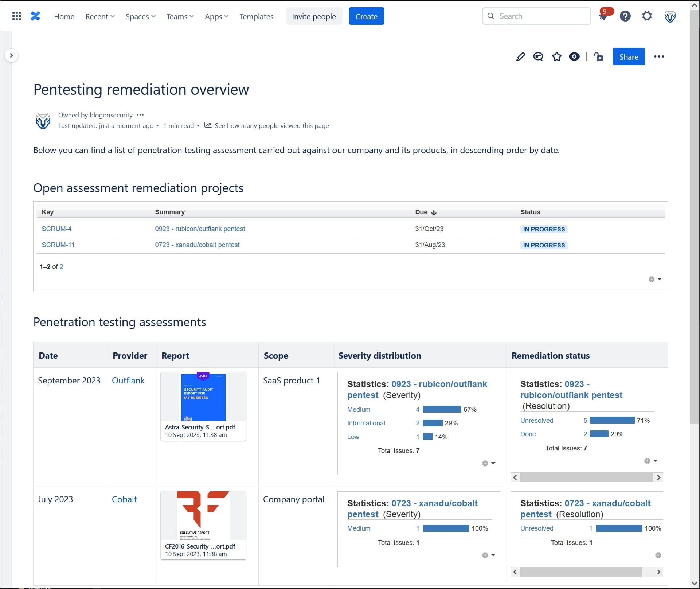Click the blue Create button

(366, 16)
